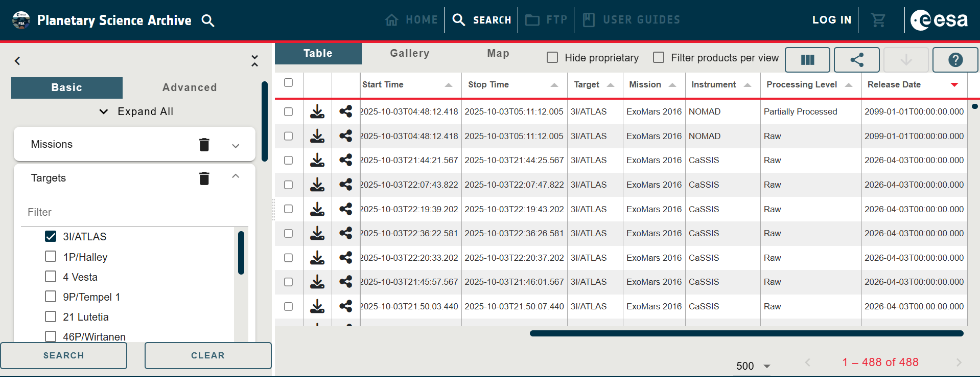Open the shopping cart icon
The image size is (980, 384).
878,20
